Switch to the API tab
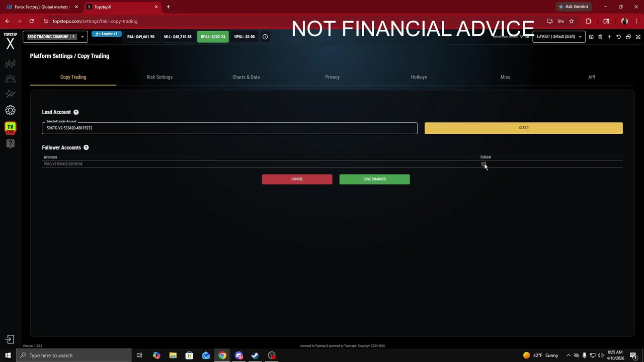The height and width of the screenshot is (362, 644). [x=592, y=77]
